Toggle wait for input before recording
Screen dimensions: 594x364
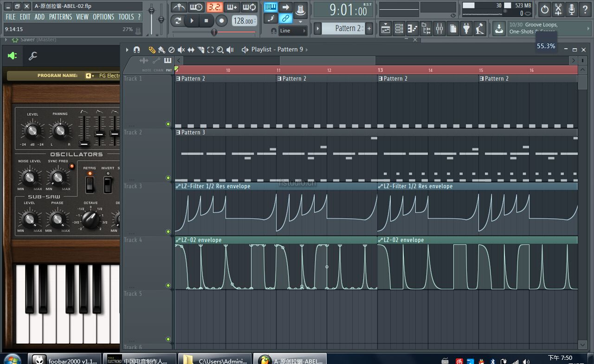point(196,7)
